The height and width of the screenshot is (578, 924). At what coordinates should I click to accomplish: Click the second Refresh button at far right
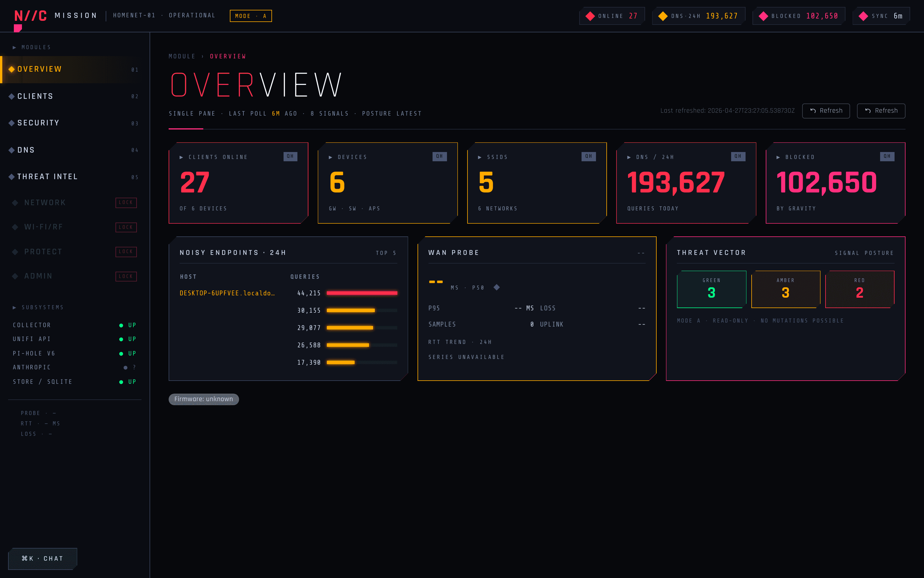pos(881,111)
